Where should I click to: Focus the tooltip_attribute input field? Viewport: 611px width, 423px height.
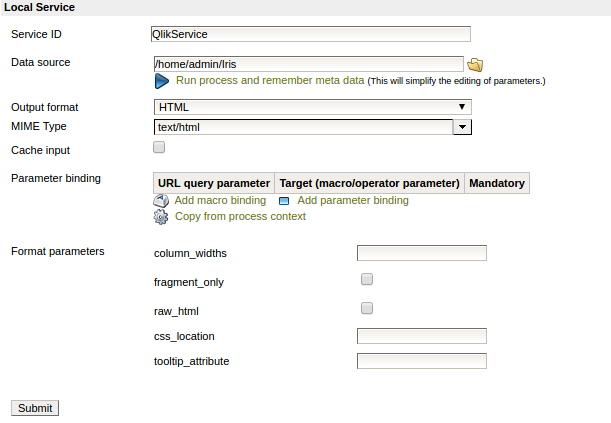[x=421, y=361]
